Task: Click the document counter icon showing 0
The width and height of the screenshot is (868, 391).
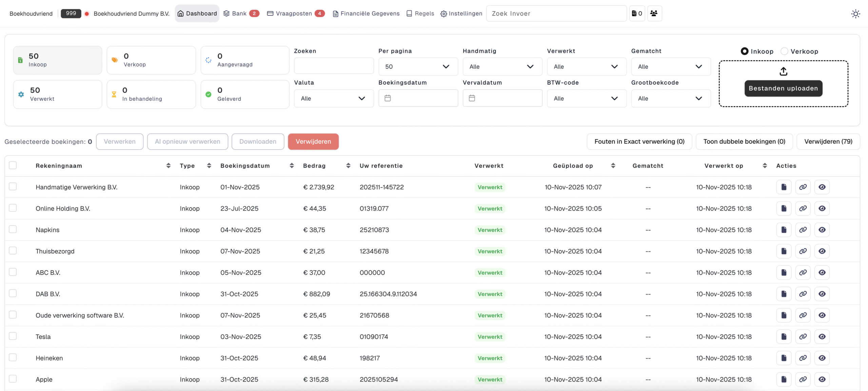Action: 637,13
